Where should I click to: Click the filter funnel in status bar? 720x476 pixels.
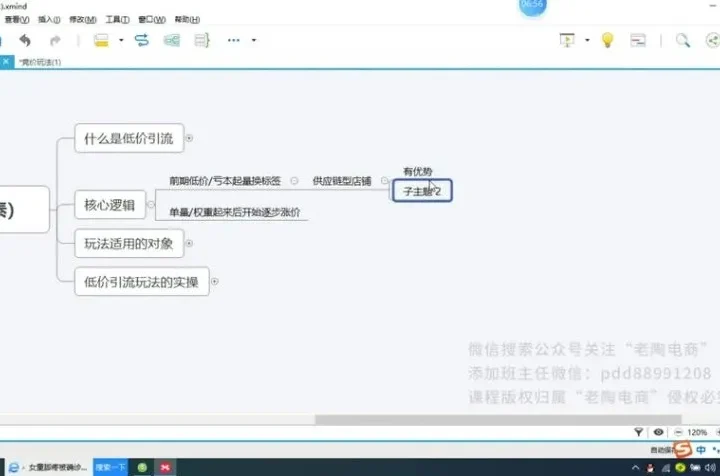pos(639,431)
